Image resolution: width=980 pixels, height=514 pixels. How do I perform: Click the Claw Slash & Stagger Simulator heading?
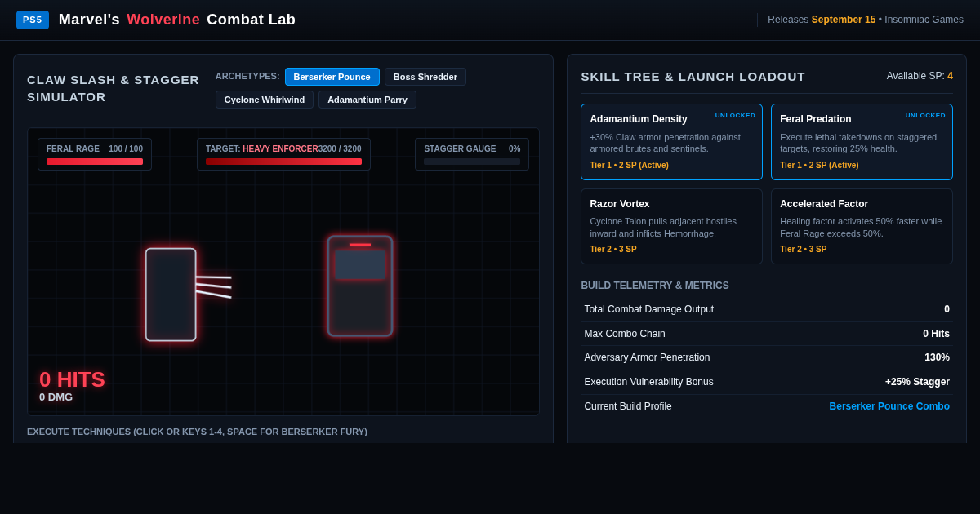click(x=113, y=88)
